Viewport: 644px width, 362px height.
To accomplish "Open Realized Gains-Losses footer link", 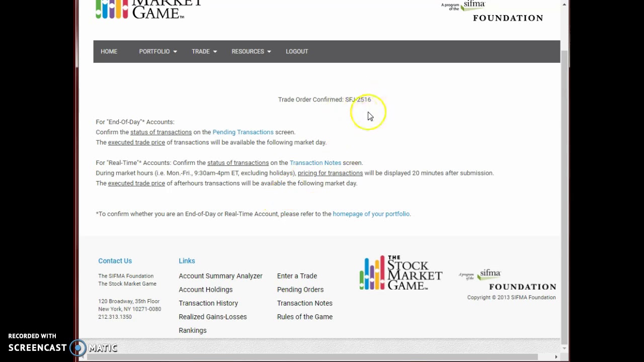I will tap(213, 317).
